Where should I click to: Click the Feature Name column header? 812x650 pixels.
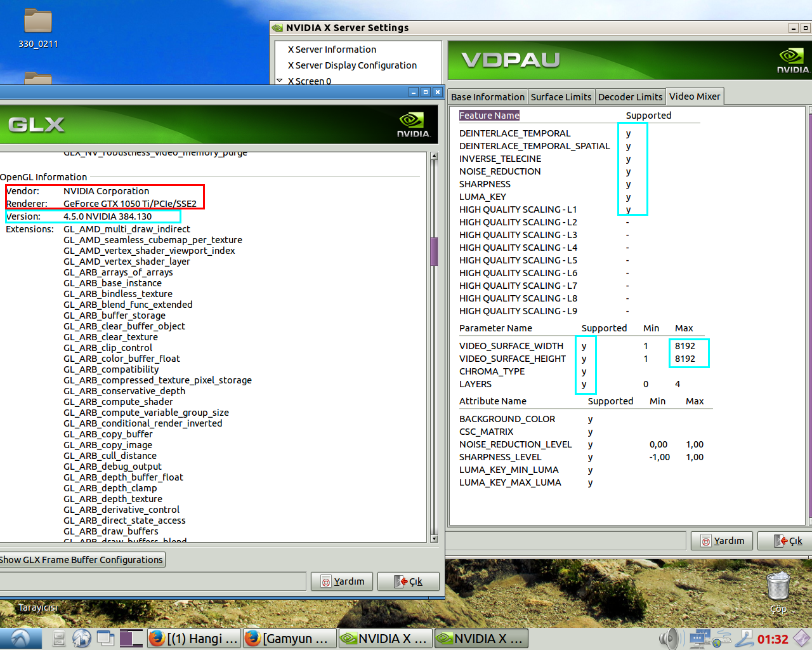pos(489,116)
